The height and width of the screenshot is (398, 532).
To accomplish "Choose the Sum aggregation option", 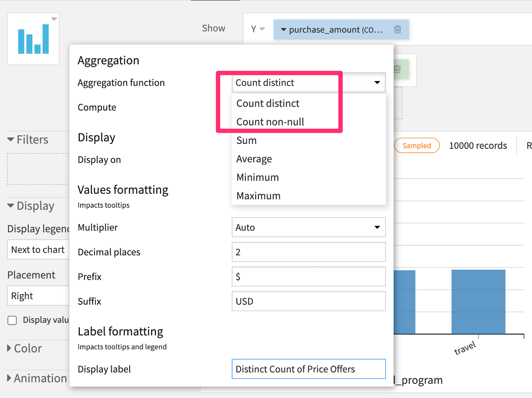I will click(246, 141).
